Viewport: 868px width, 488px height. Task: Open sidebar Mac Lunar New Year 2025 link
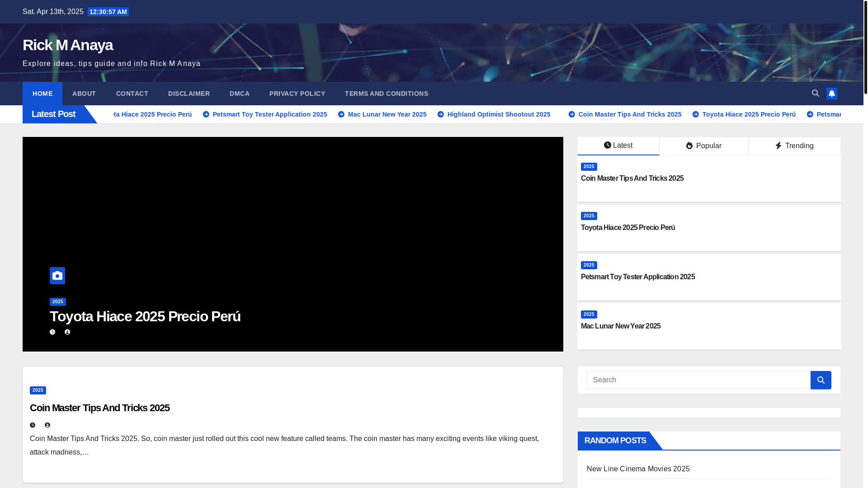tap(621, 326)
